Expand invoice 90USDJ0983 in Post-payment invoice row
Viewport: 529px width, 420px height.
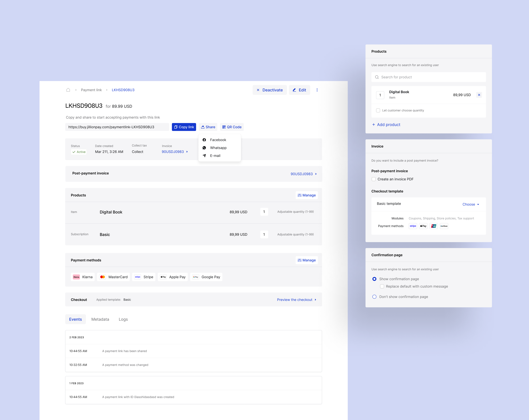(x=303, y=174)
